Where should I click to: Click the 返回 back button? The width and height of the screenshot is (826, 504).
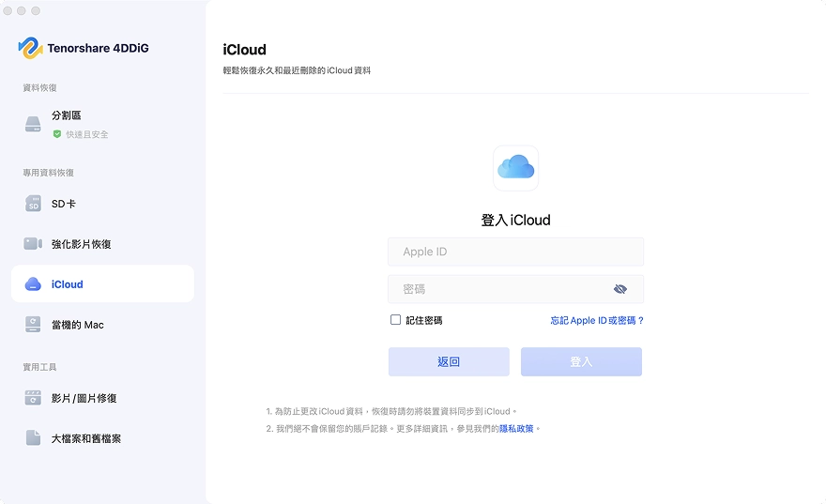(449, 361)
